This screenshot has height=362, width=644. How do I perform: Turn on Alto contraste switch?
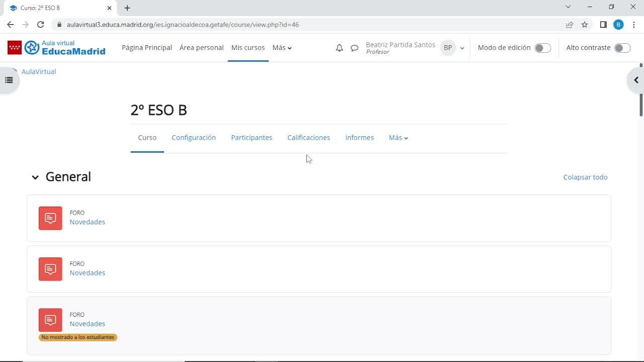tap(622, 48)
